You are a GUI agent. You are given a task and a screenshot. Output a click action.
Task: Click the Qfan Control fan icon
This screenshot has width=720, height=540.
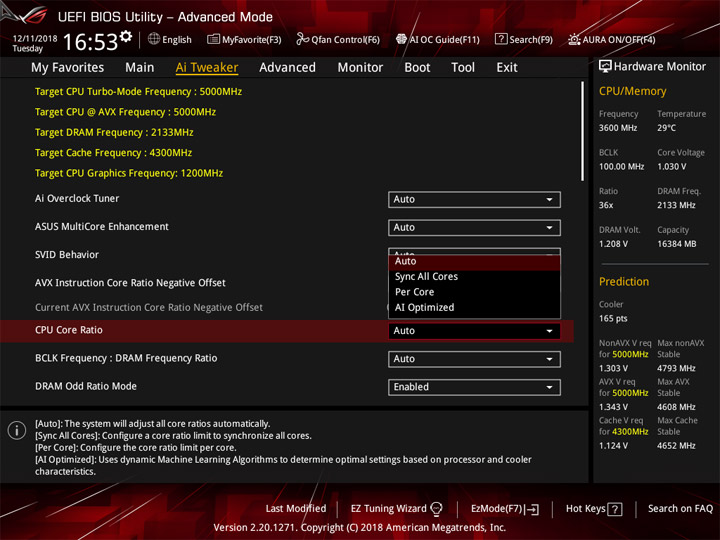click(x=302, y=39)
